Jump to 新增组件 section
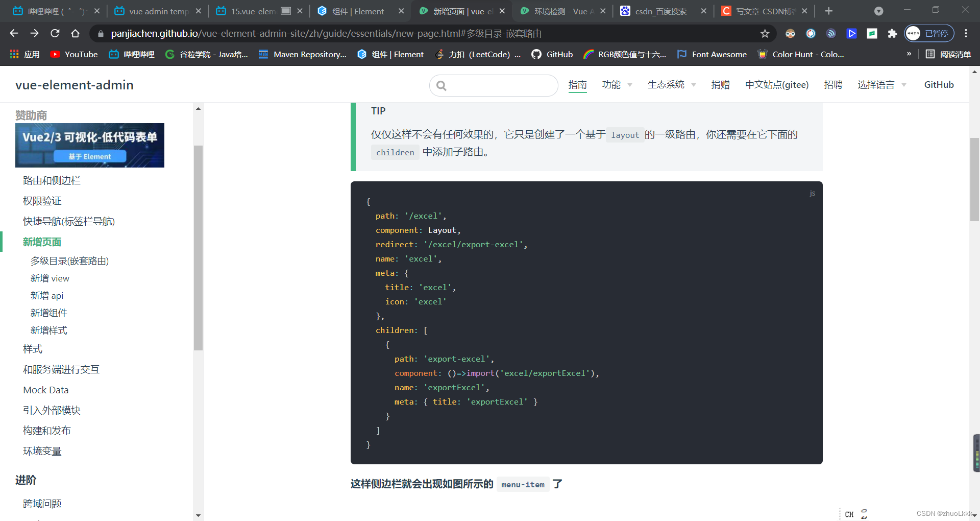980x521 pixels. pyautogui.click(x=48, y=313)
